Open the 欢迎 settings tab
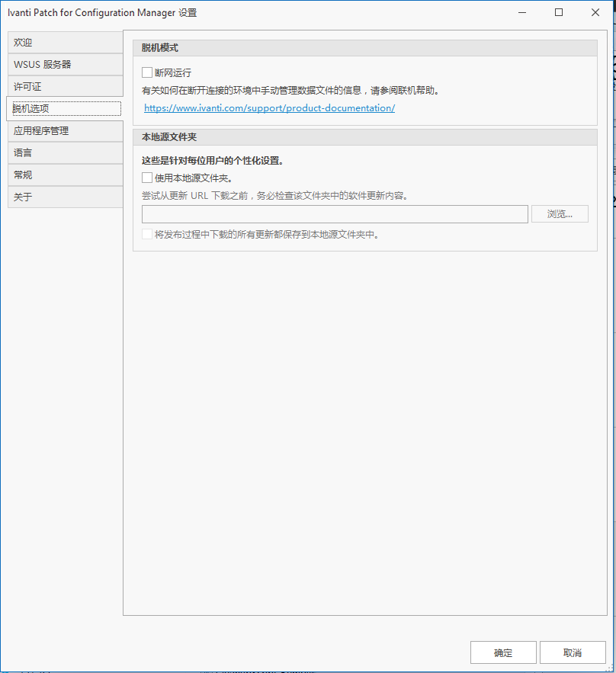The image size is (616, 673). (x=66, y=43)
